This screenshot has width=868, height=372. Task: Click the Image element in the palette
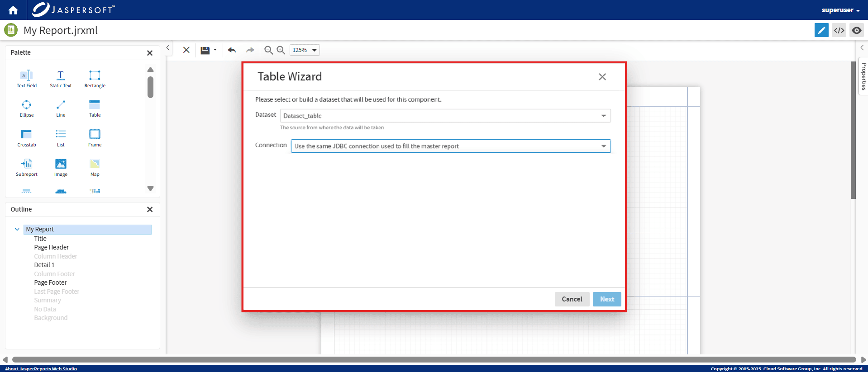click(x=61, y=167)
